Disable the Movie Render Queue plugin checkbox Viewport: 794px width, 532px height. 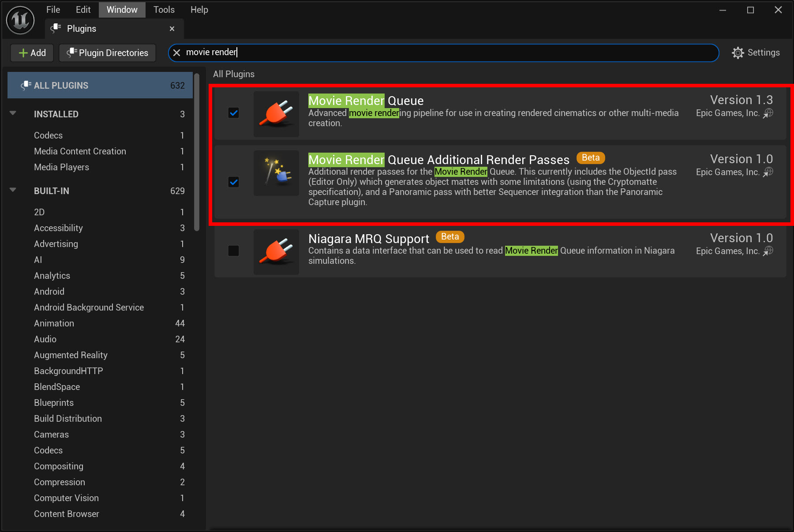point(234,113)
